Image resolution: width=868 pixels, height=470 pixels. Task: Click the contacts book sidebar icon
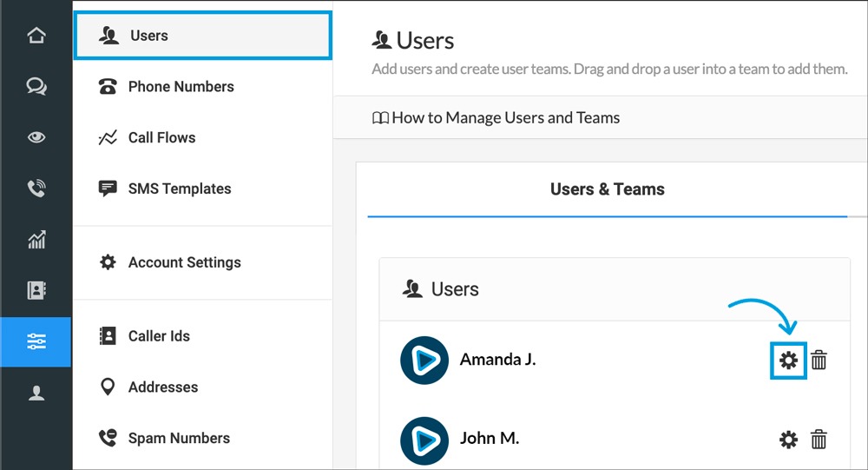(36, 290)
